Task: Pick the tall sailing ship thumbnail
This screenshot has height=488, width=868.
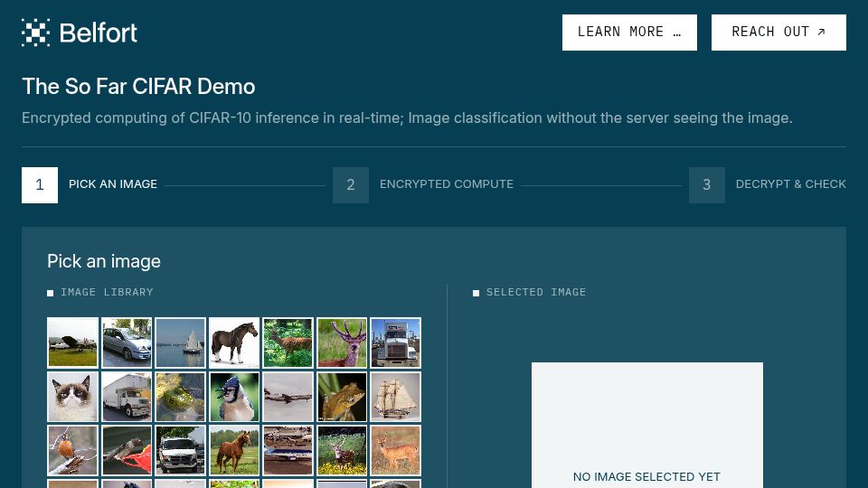Action: (395, 396)
